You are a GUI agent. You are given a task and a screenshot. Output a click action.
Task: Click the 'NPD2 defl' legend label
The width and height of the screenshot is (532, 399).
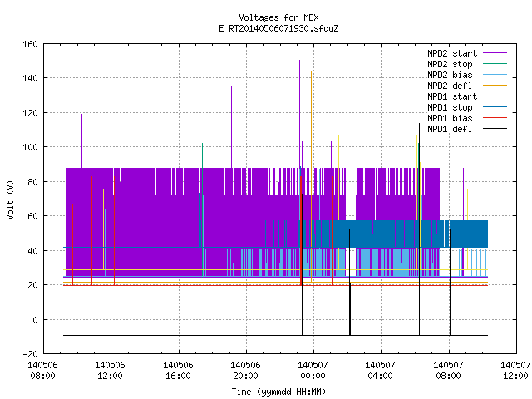[x=450, y=86]
